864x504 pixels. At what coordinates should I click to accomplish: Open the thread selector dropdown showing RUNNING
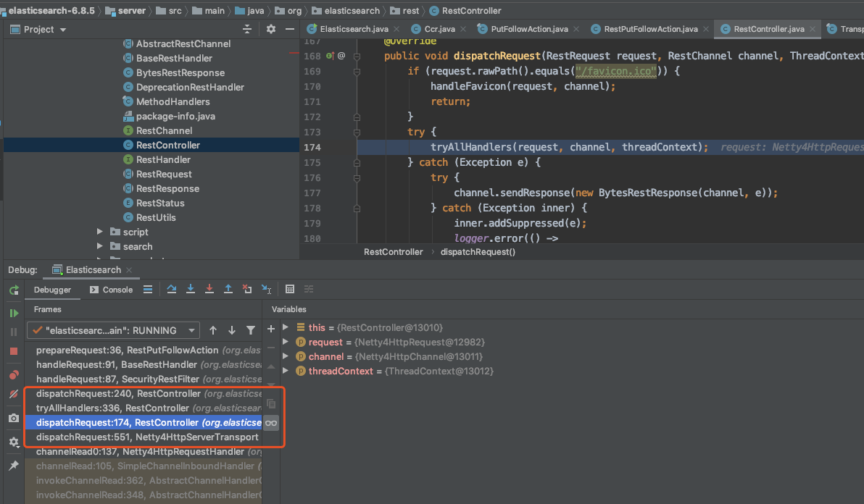113,331
